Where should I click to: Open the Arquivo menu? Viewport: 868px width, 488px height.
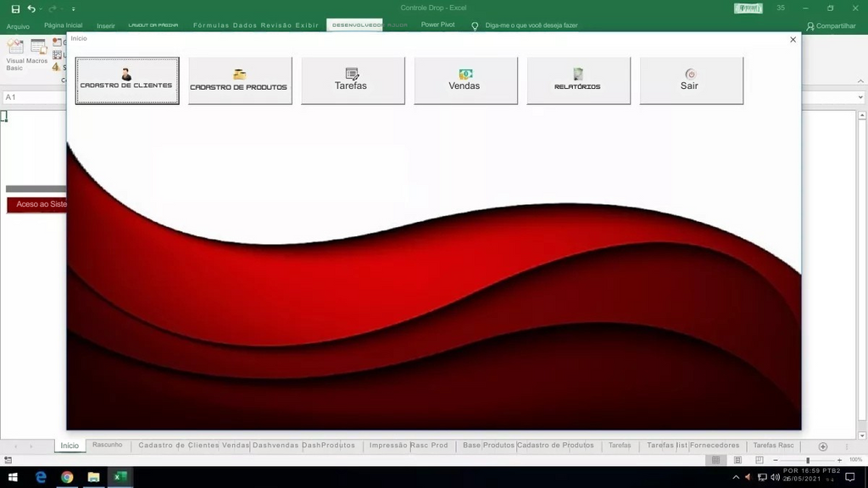point(18,26)
